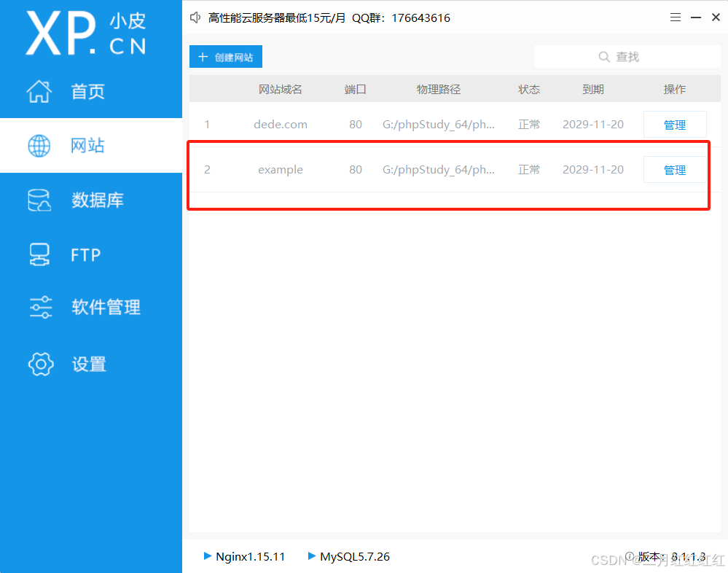Click the 创建网站 button

pos(226,57)
